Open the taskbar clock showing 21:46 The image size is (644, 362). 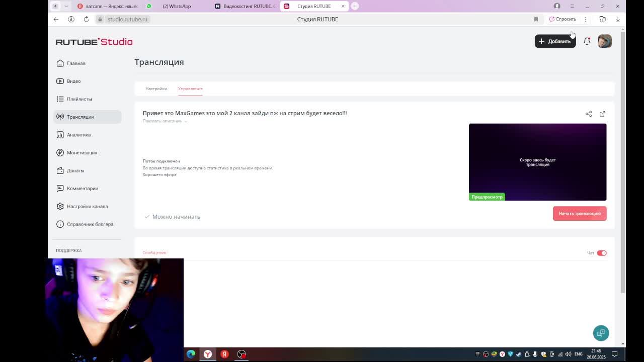click(596, 354)
